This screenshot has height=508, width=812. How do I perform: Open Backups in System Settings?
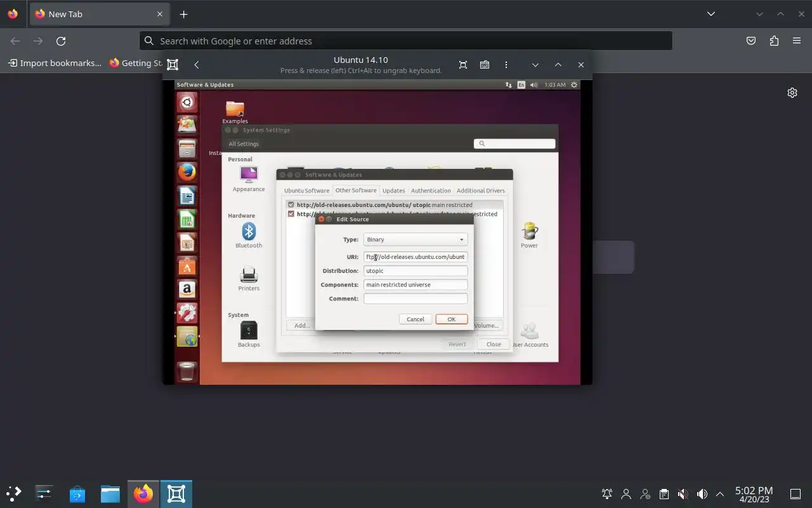[x=249, y=335]
